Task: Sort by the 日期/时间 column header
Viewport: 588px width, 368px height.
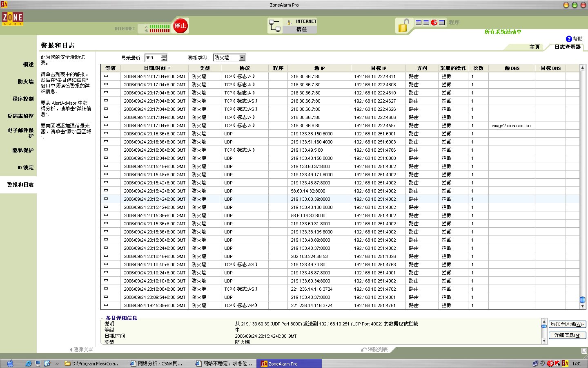Action: pyautogui.click(x=154, y=68)
